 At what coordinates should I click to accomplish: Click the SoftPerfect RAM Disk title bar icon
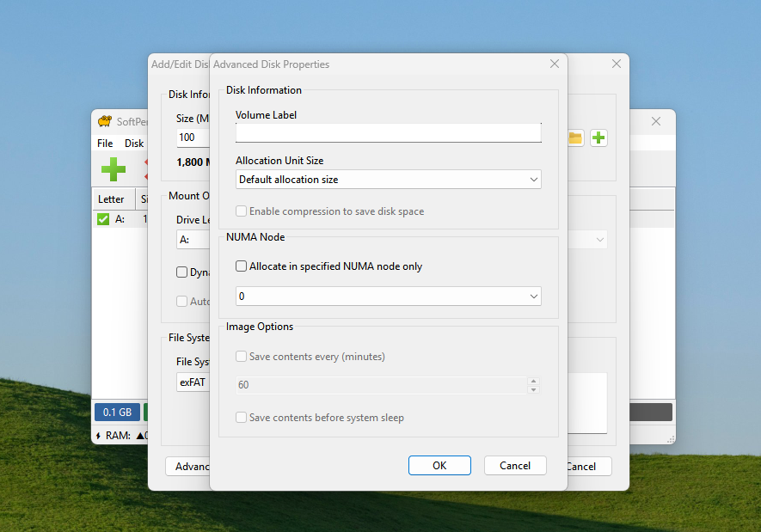coord(105,121)
